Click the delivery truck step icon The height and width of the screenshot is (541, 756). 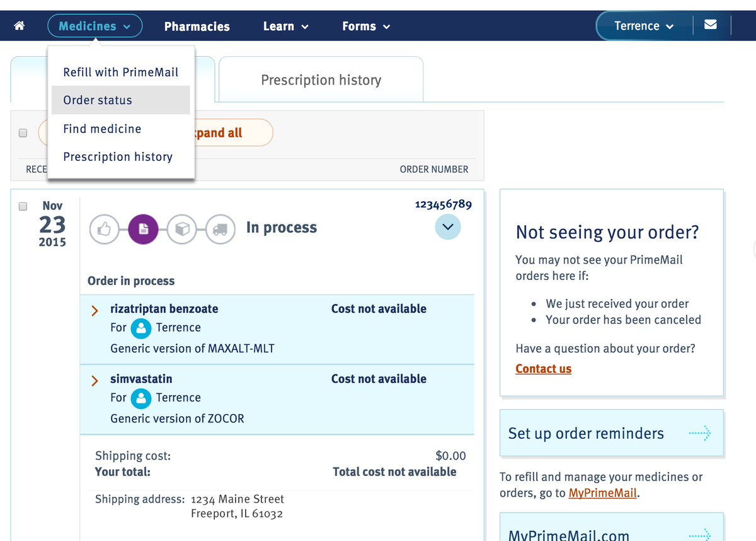click(220, 230)
